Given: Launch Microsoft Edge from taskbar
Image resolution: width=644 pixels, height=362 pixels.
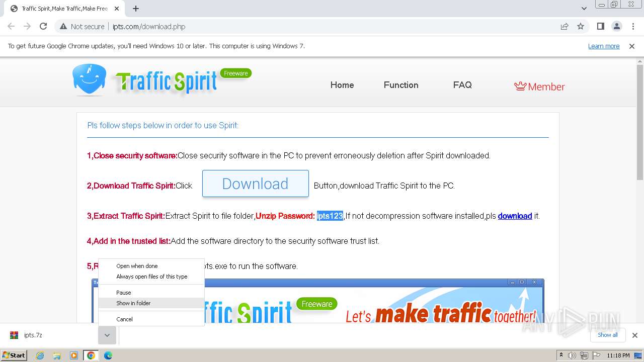Looking at the screenshot, I should [108, 355].
